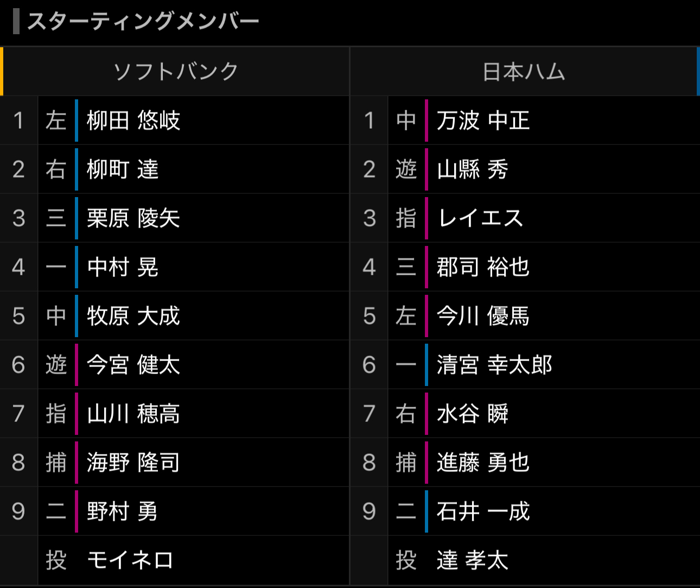The image size is (700, 588).
Task: Select first baseman 清宮 幸太郎
Action: (494, 365)
